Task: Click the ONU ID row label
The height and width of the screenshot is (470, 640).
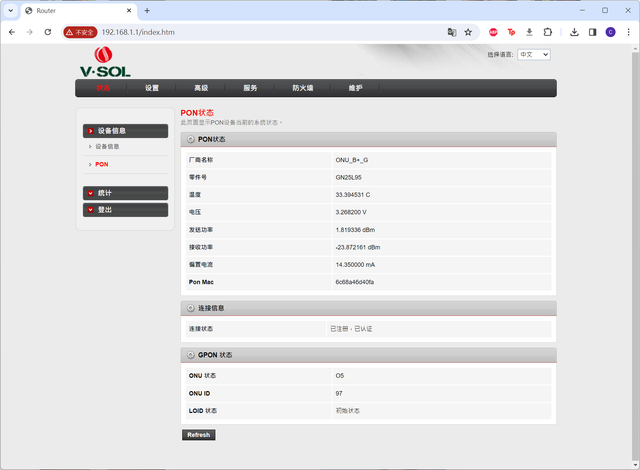Action: point(199,393)
